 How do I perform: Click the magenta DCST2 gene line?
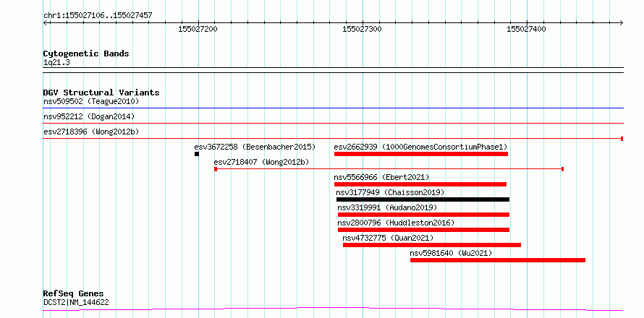pos(333,309)
